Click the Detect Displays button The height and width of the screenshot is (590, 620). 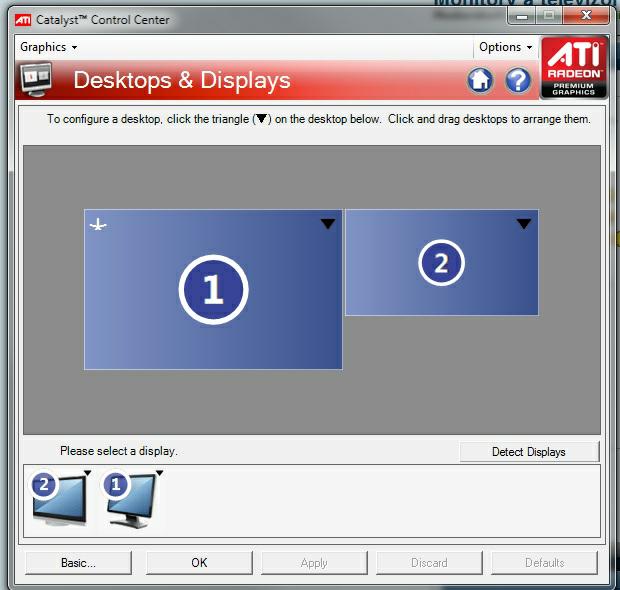tap(529, 452)
